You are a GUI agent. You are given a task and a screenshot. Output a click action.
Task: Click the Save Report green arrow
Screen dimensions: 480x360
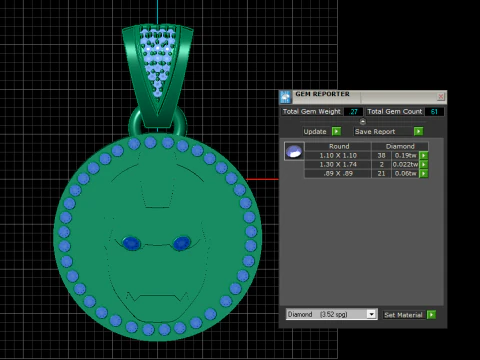pos(418,131)
